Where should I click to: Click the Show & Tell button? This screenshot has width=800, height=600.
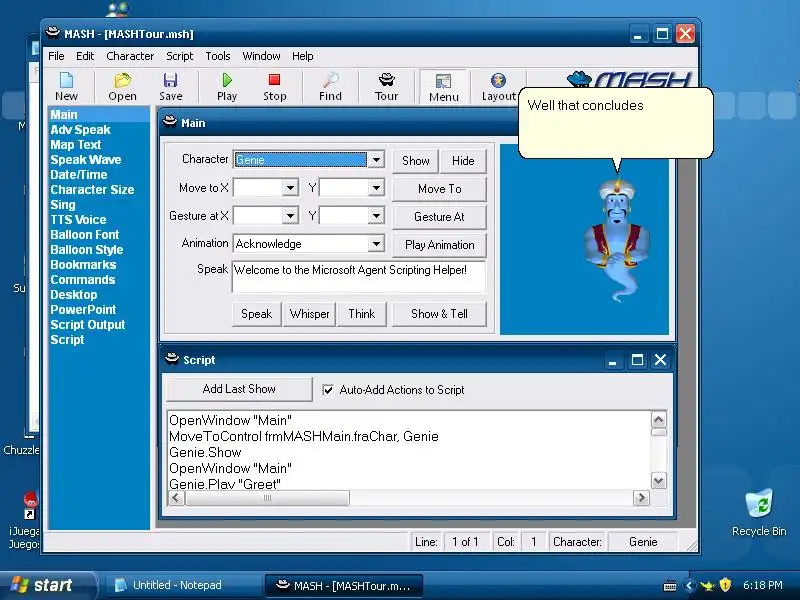click(439, 314)
